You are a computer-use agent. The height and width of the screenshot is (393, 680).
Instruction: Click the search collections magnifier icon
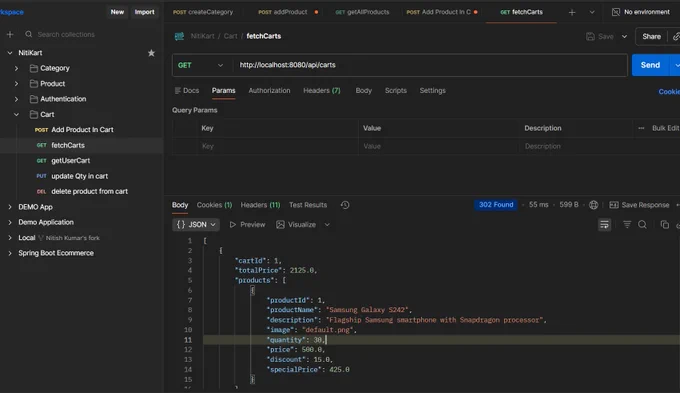click(x=29, y=34)
